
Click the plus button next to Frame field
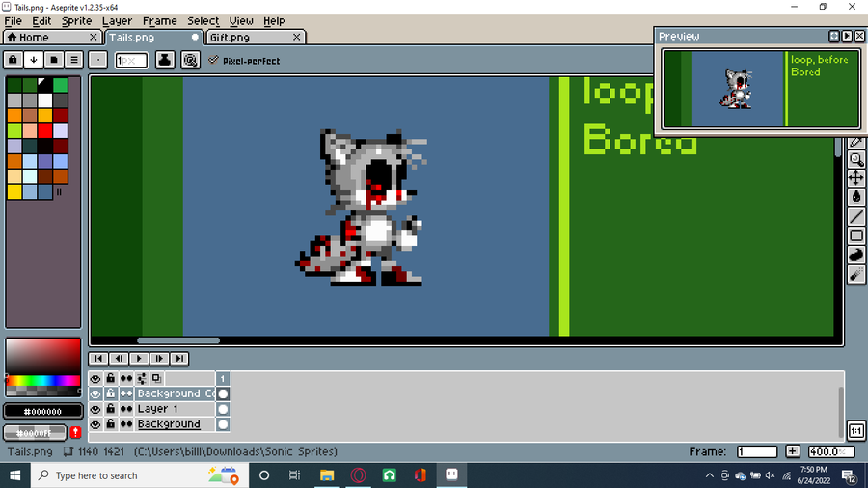tap(792, 451)
